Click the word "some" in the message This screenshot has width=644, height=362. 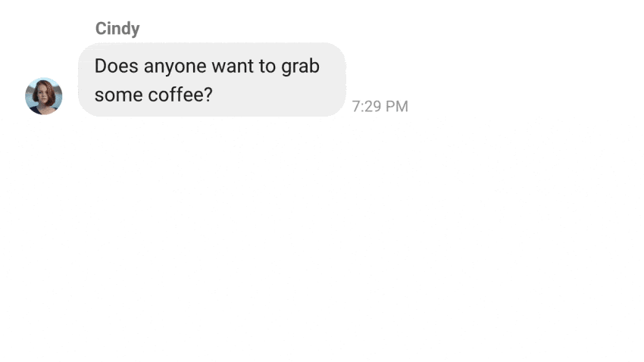pyautogui.click(x=119, y=95)
